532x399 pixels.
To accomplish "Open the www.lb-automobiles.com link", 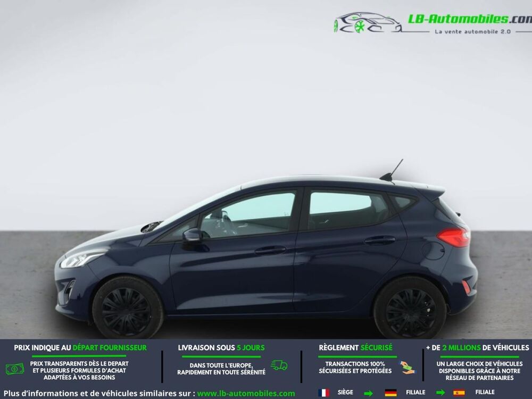I will click(246, 394).
